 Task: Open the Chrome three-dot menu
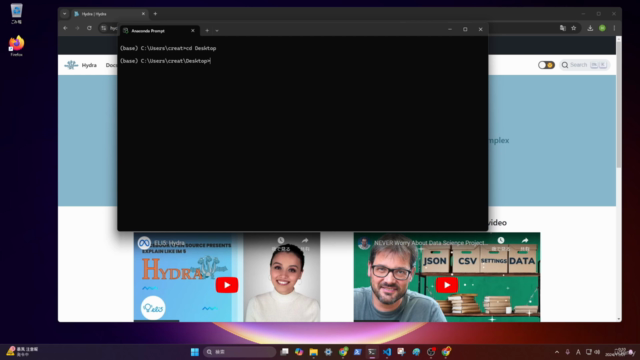pos(614,28)
